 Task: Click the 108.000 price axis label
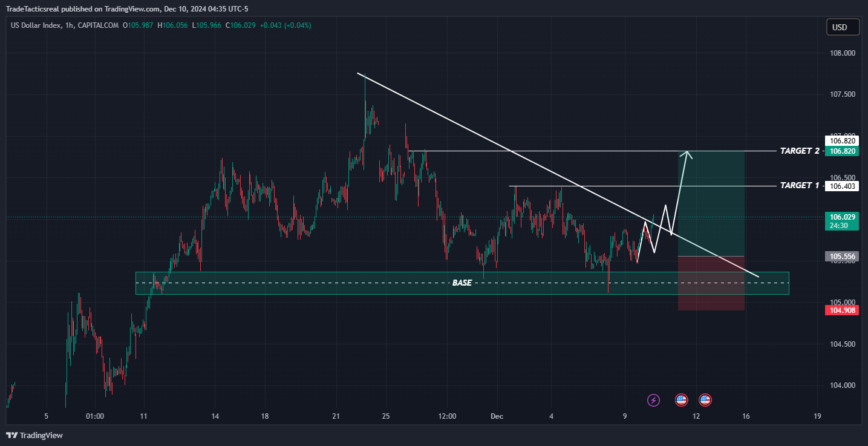(x=843, y=53)
